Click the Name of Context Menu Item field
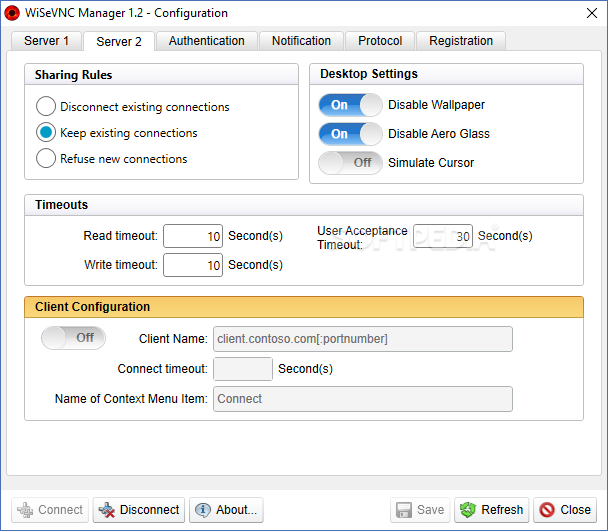Screen dimensions: 608x531 point(363,399)
